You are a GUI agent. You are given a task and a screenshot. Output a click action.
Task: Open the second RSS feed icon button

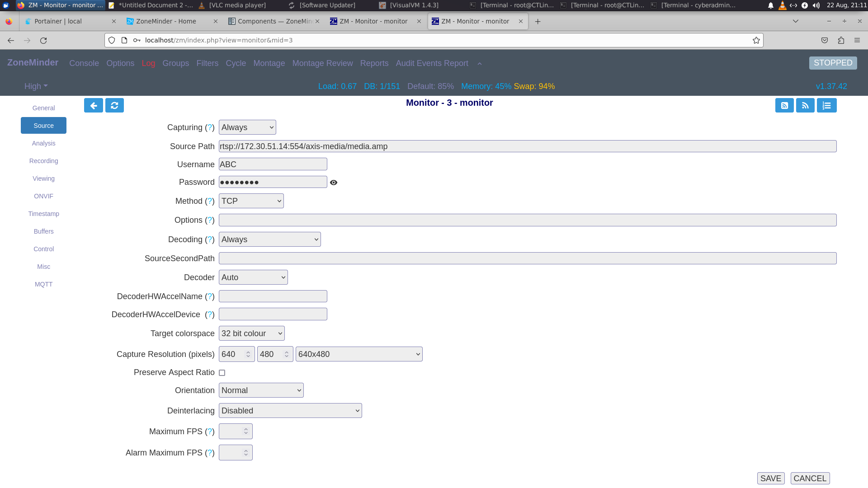805,105
